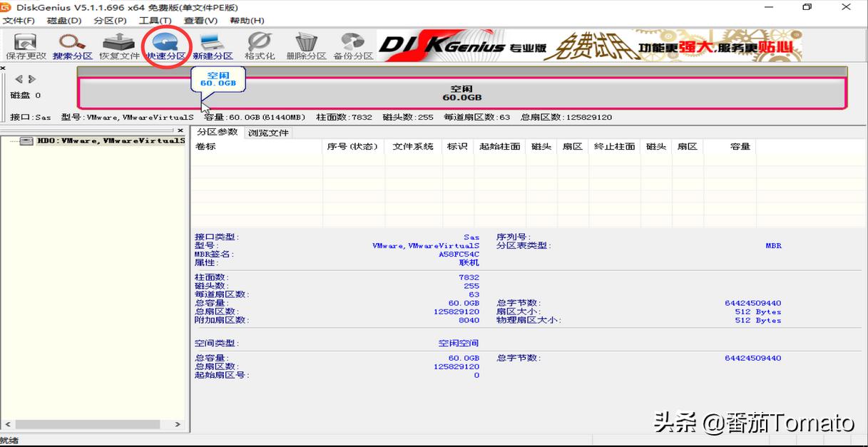The height and width of the screenshot is (447, 868).
Task: Click the 接口:Sas text in info line
Action: click(x=31, y=117)
